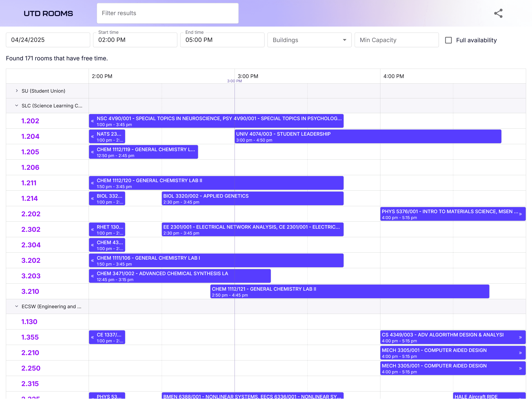Image resolution: width=532 pixels, height=399 pixels.
Task: Collapse the ECSW Engineering group
Action: click(x=17, y=307)
